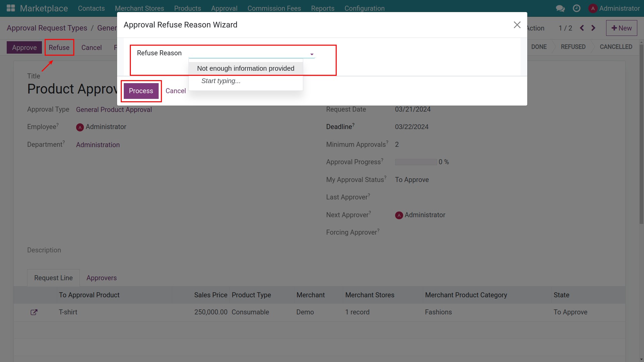644x362 pixels.
Task: Click the REFUSED status stage
Action: (573, 47)
